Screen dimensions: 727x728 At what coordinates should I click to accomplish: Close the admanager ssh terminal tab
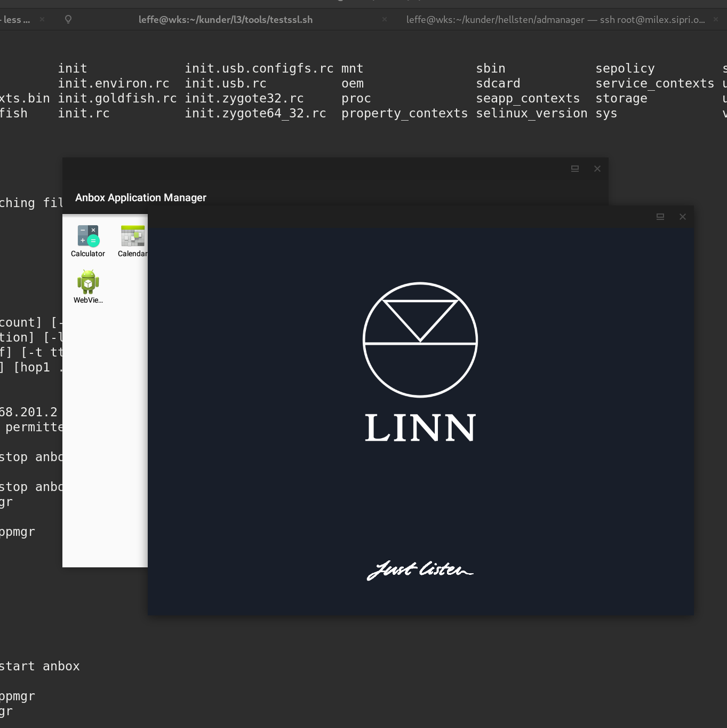pyautogui.click(x=716, y=19)
